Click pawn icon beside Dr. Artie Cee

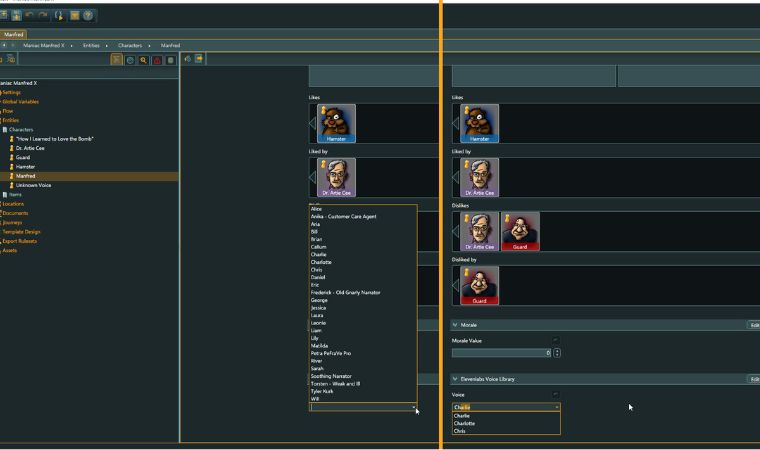(12, 148)
